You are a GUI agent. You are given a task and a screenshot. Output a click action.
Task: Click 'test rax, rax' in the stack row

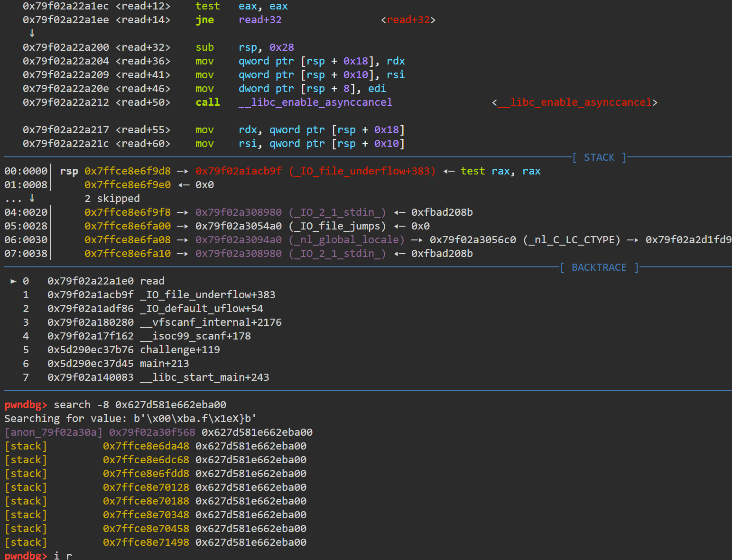point(500,171)
